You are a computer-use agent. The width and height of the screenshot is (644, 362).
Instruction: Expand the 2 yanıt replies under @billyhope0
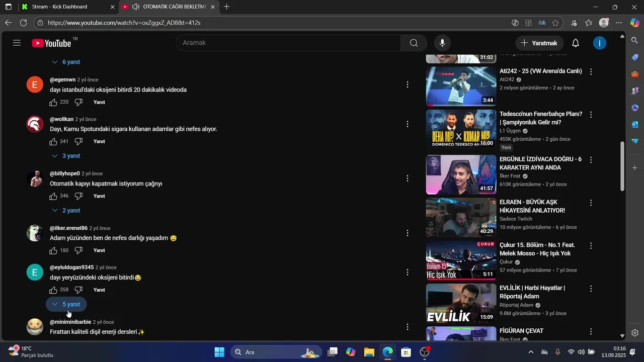pos(66,210)
